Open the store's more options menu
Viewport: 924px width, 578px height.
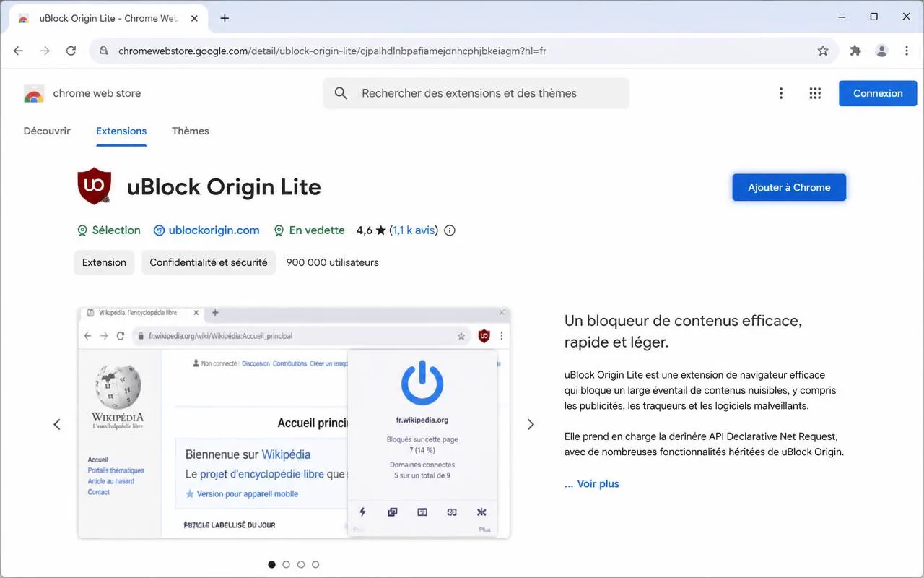coord(781,93)
